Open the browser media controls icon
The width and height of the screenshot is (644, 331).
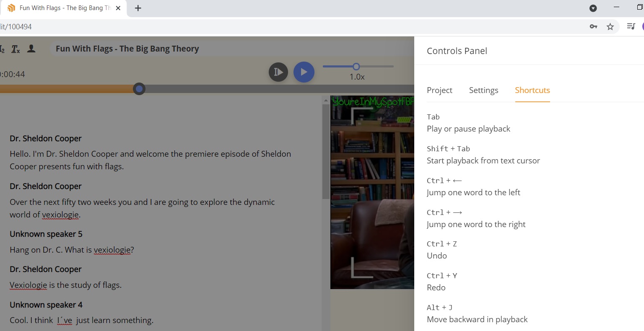pyautogui.click(x=631, y=26)
